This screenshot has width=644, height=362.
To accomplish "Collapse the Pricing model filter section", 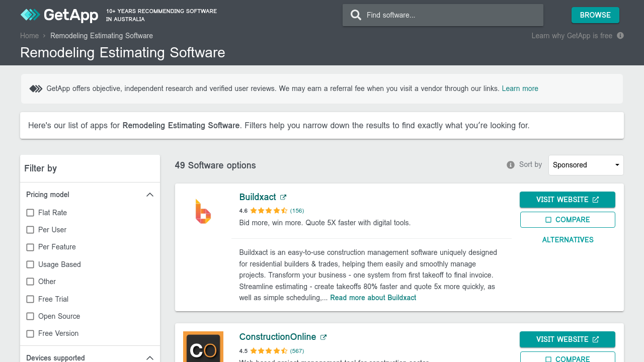I will click(x=149, y=195).
